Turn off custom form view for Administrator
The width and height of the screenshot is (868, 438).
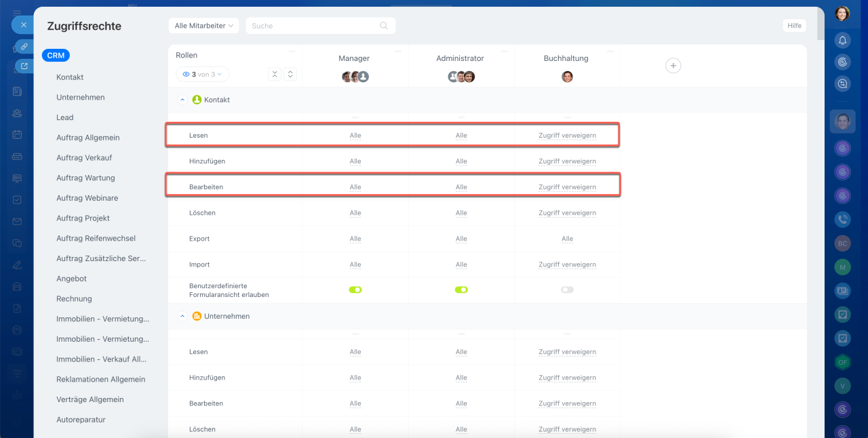pos(461,290)
